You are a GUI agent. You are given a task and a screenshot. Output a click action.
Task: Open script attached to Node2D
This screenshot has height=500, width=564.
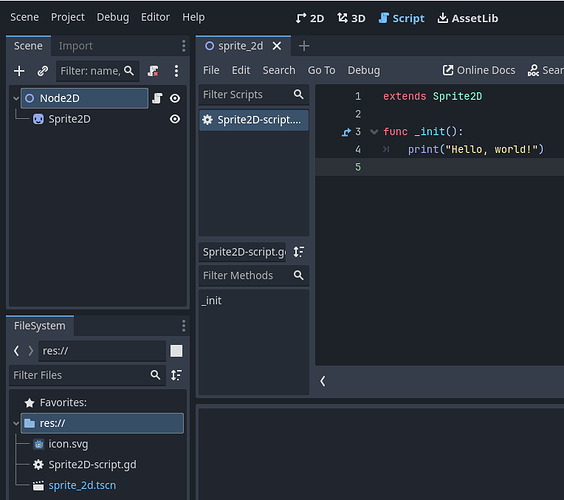[x=157, y=98]
